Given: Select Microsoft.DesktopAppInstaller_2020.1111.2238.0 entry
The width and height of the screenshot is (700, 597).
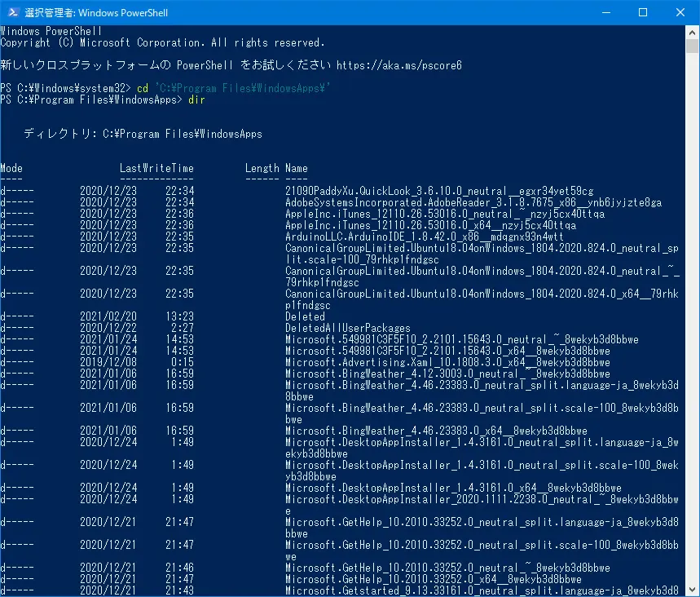Looking at the screenshot, I should click(x=482, y=505).
